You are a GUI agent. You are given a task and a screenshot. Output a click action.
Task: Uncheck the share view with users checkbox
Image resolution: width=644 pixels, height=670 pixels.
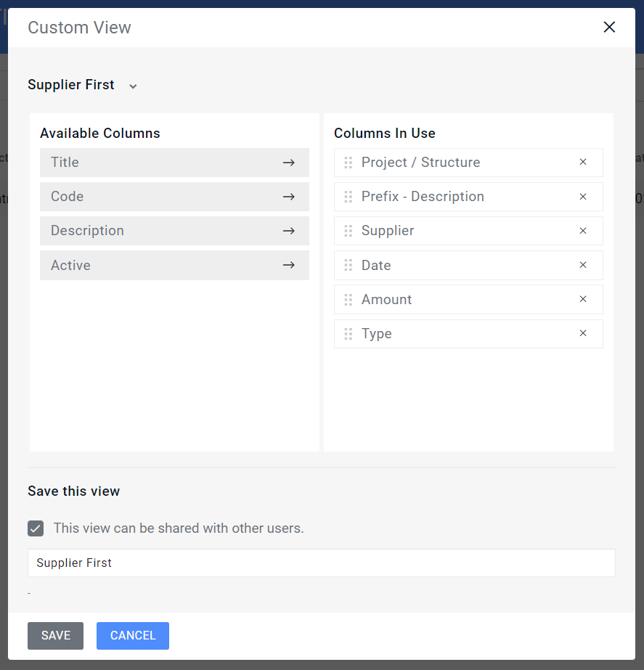click(36, 528)
